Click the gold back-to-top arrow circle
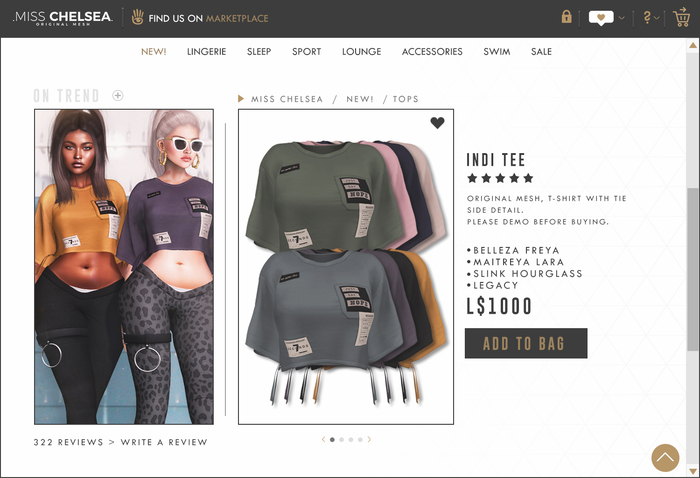Screen dimensions: 700x478 point(665,457)
